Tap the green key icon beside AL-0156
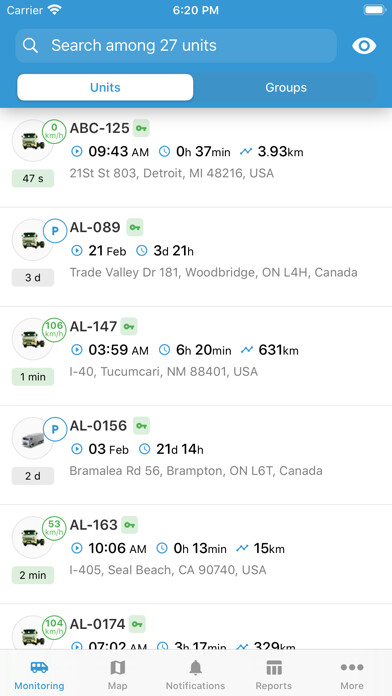Viewport: 392px width, 696px height. [141, 426]
